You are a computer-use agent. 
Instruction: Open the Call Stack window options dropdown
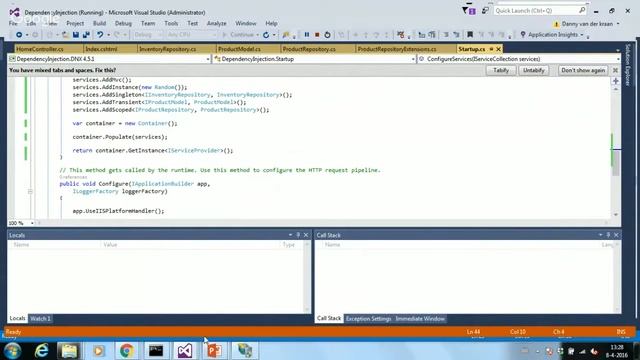coord(600,235)
